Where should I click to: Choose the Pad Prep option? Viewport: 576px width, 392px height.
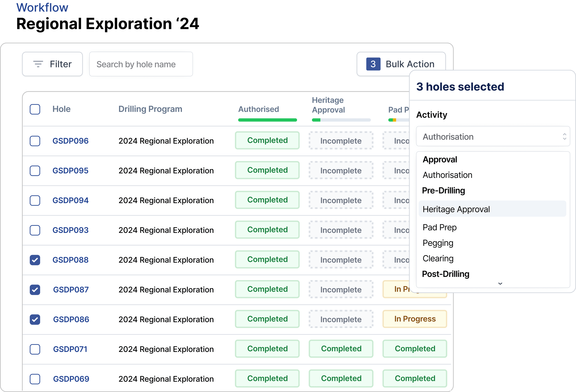pos(440,227)
